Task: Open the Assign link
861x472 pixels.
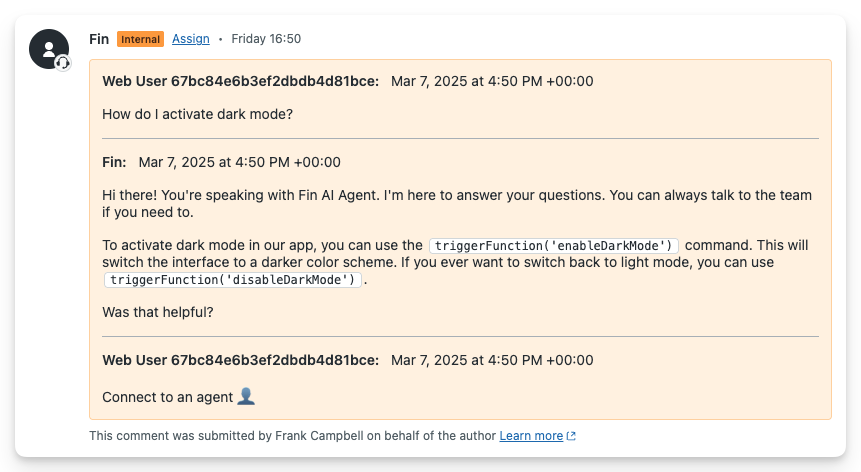Action: 191,39
